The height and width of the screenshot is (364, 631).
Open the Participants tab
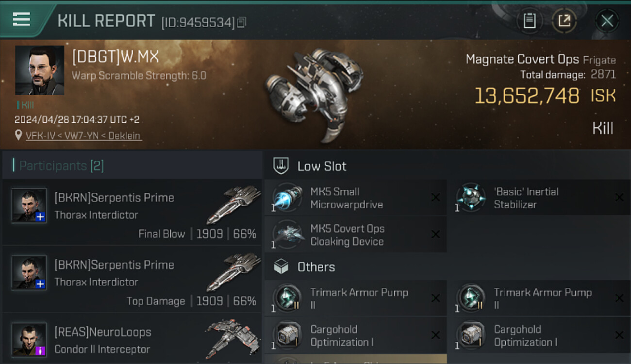[61, 166]
